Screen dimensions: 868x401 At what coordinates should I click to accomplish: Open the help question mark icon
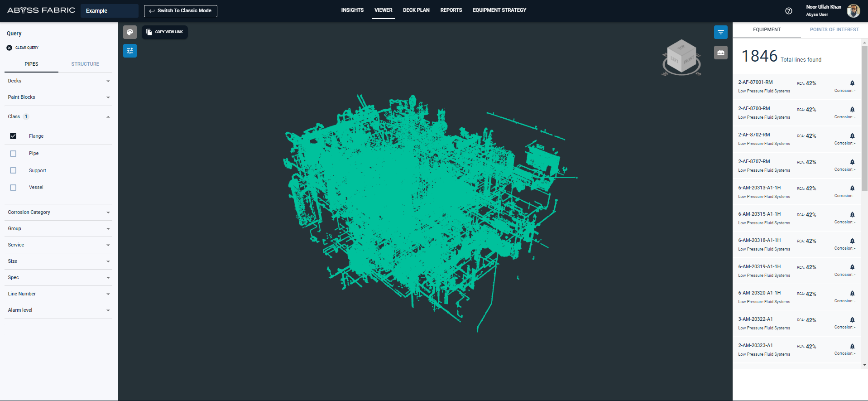pyautogui.click(x=788, y=11)
